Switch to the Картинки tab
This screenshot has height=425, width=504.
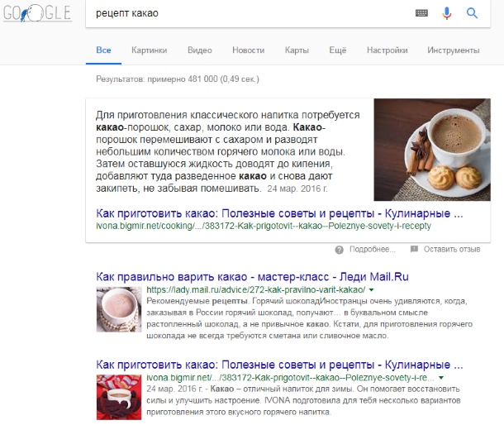[x=150, y=50]
